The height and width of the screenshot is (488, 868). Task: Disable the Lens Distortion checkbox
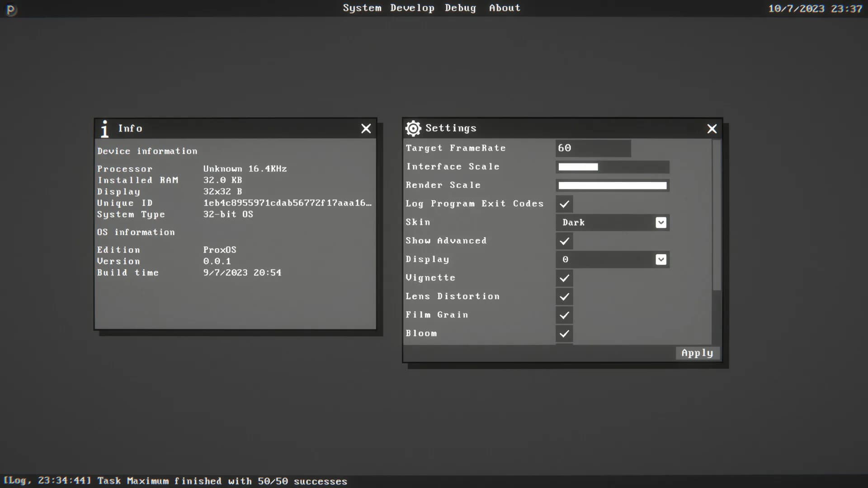coord(564,296)
